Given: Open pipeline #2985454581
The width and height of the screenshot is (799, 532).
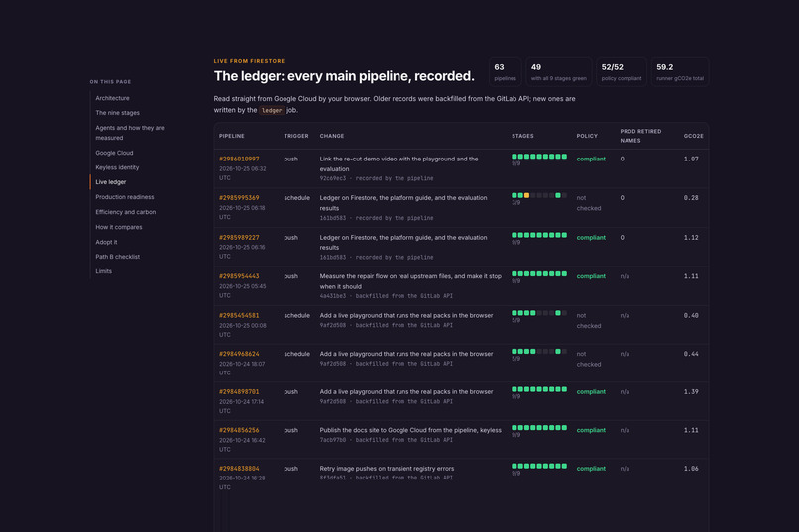Looking at the screenshot, I should (x=239, y=316).
